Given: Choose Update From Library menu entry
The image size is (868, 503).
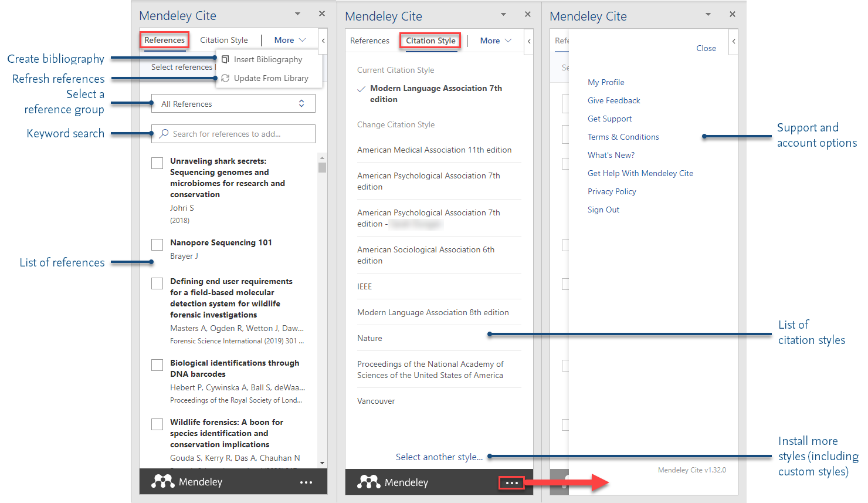Looking at the screenshot, I should pyautogui.click(x=269, y=78).
